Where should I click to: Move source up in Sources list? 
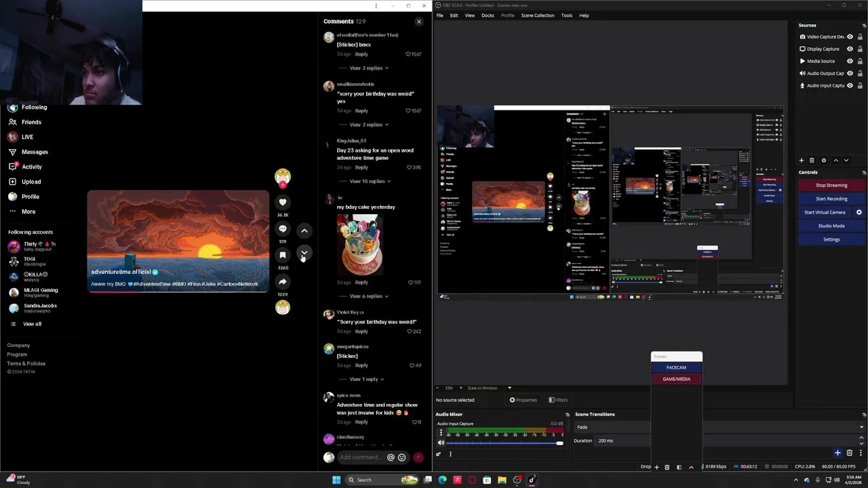pyautogui.click(x=835, y=161)
